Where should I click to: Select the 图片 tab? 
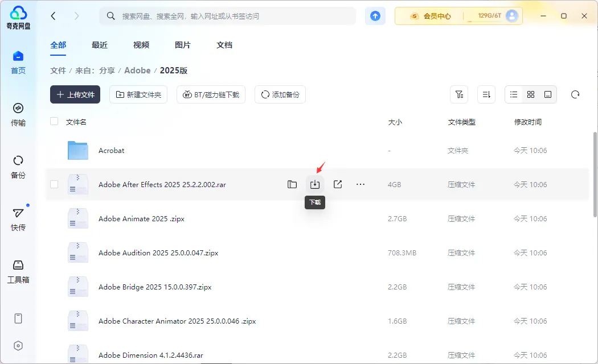coord(183,45)
